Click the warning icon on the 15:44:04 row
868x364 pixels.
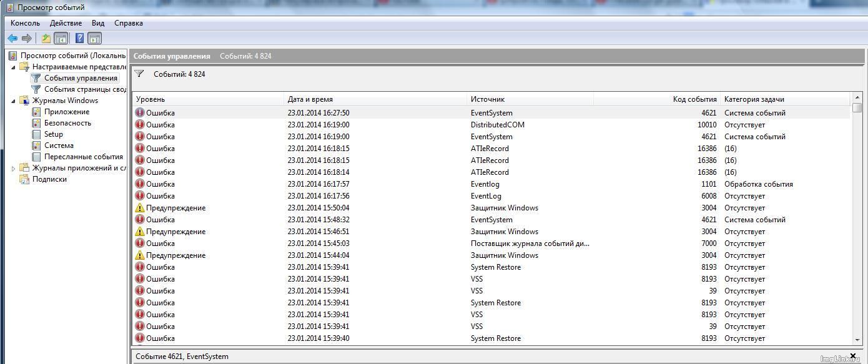click(140, 255)
